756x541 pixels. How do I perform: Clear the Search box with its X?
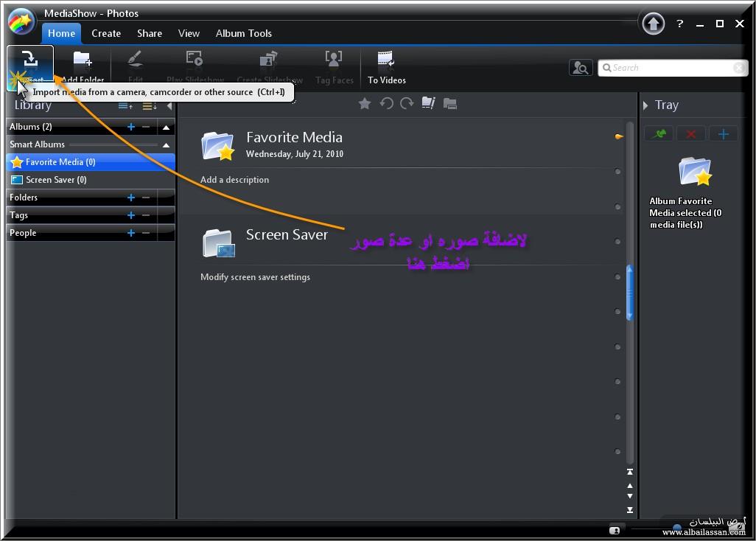point(739,68)
